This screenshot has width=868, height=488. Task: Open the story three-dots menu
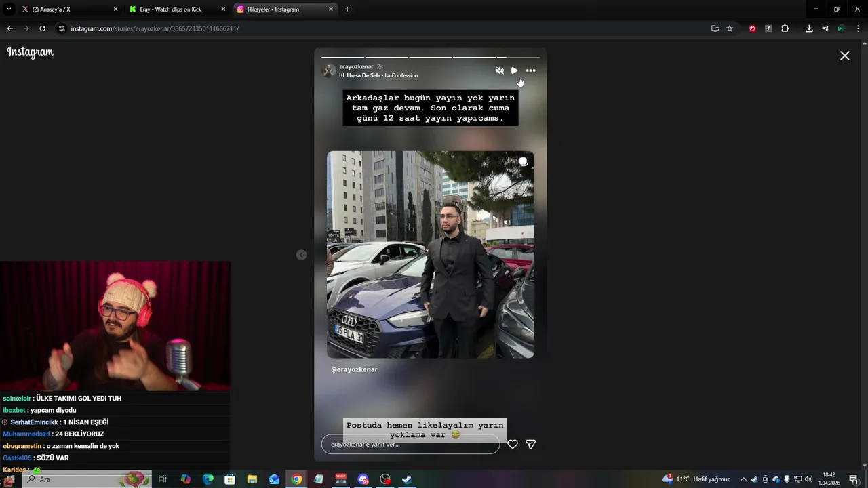tap(530, 70)
